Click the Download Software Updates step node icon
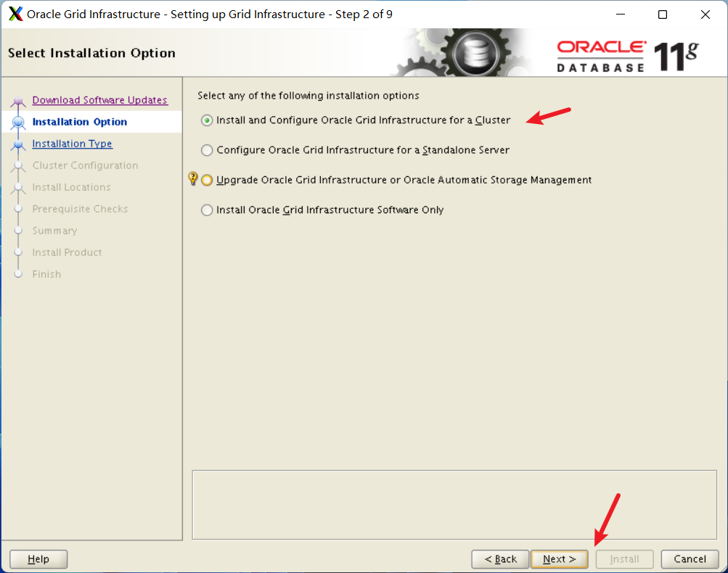 (18, 101)
